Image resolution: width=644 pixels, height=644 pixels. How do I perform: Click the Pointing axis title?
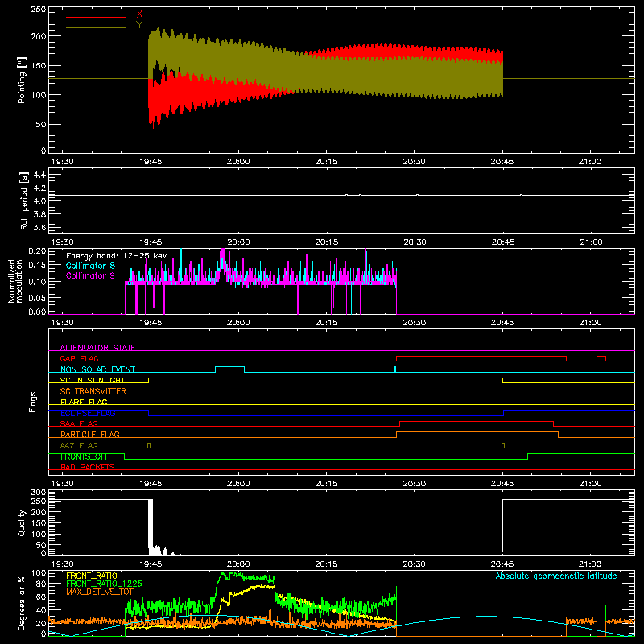(22, 80)
